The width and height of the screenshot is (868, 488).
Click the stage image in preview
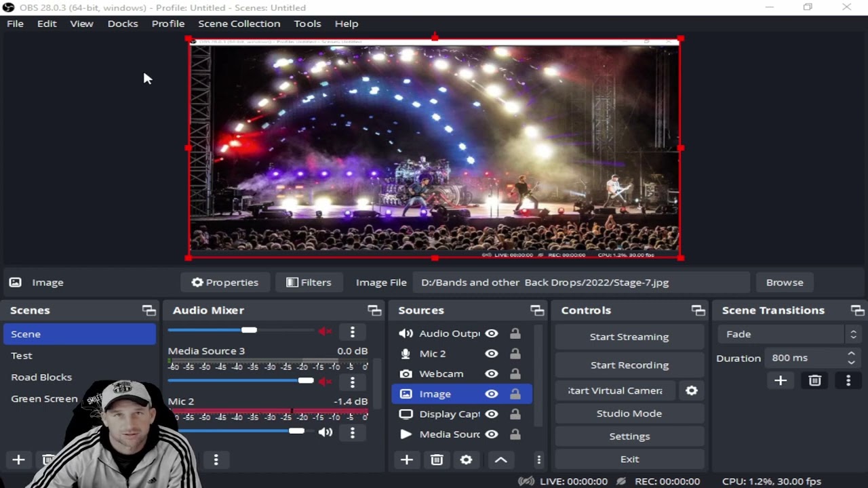point(435,148)
